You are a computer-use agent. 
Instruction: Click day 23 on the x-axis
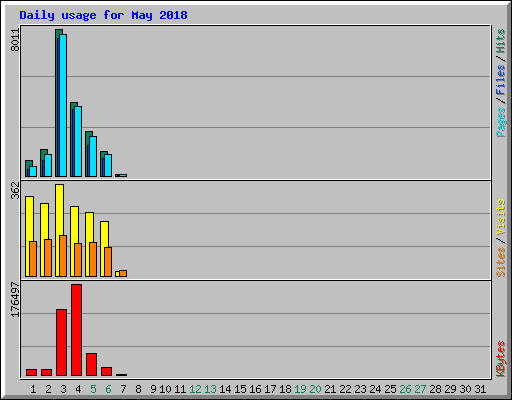point(360,389)
